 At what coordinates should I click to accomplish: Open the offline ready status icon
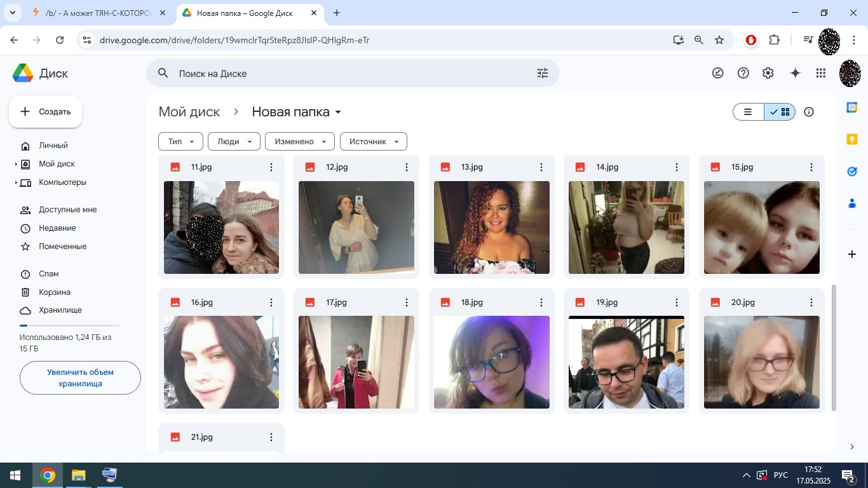(x=718, y=73)
